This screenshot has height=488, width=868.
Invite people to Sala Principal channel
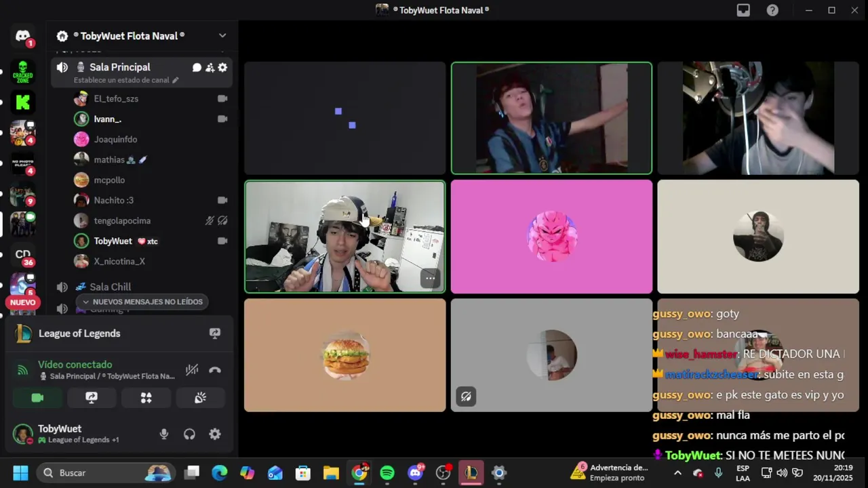point(210,67)
